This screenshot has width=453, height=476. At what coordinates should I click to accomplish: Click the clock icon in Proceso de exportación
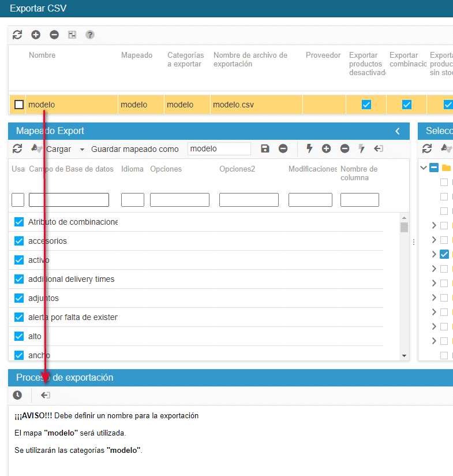17,395
